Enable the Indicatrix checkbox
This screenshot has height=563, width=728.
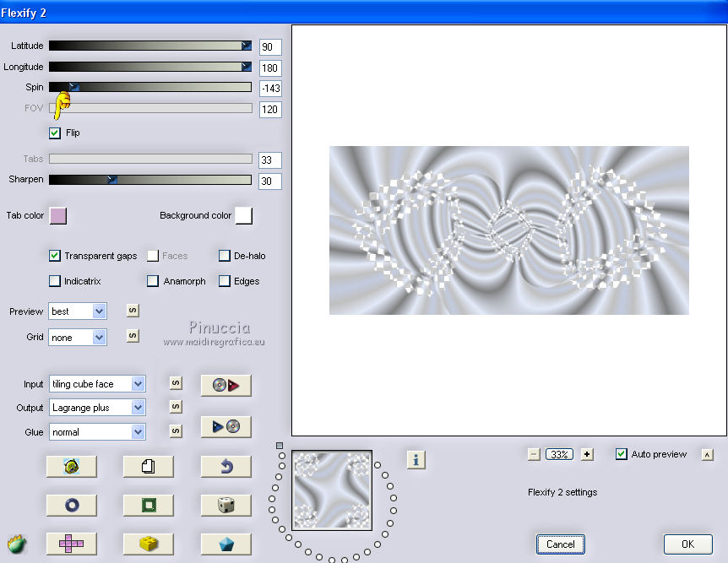(x=55, y=281)
